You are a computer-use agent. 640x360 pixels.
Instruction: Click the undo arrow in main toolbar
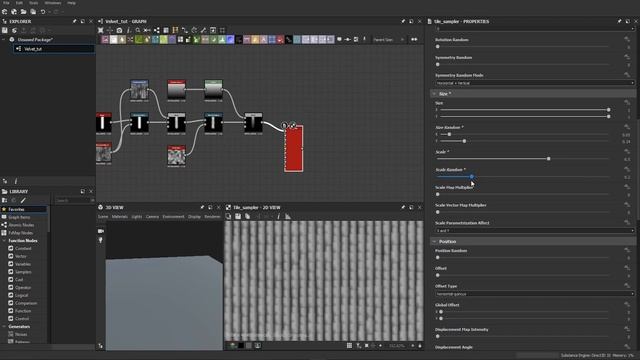tap(43, 12)
